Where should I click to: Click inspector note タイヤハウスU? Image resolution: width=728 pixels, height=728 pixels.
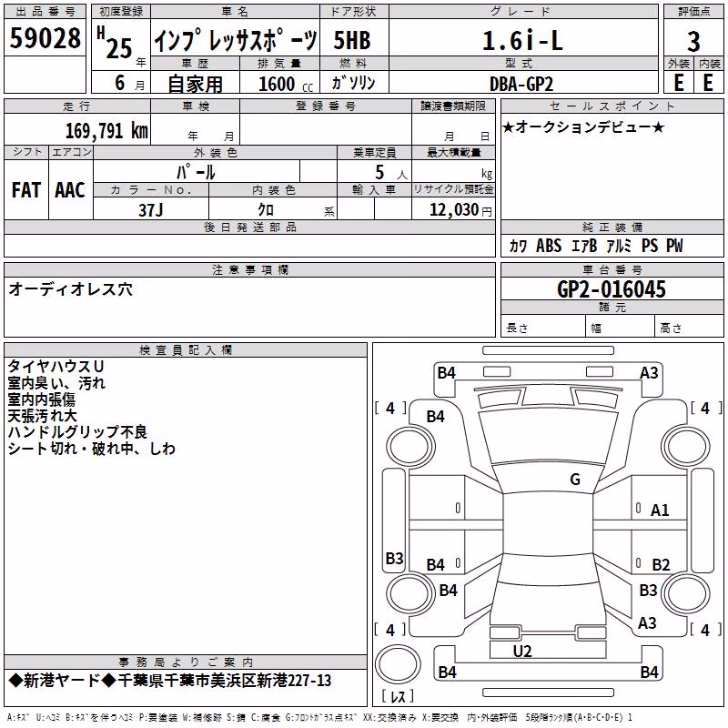click(x=56, y=367)
